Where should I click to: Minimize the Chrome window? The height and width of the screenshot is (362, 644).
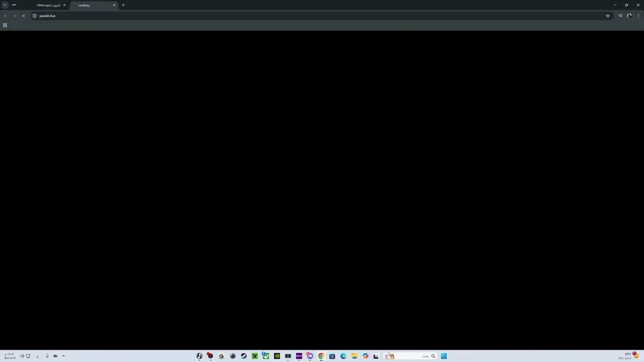pyautogui.click(x=615, y=5)
